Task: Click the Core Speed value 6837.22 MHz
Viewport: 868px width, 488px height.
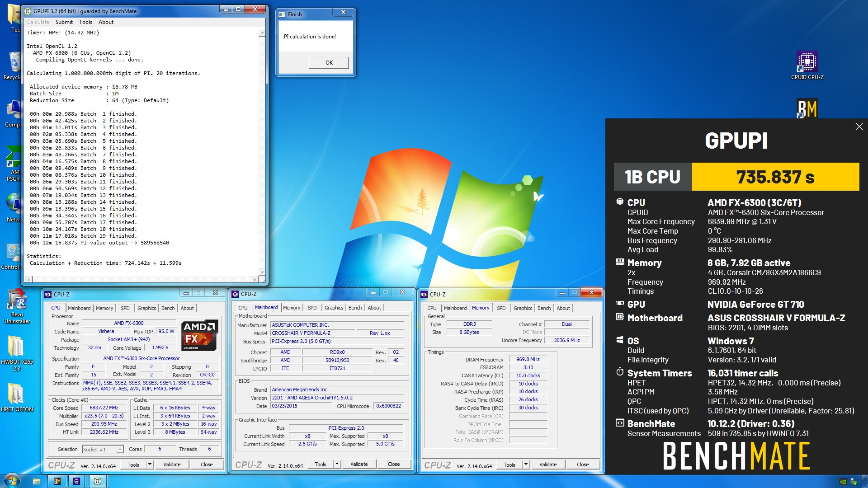Action: [x=104, y=408]
